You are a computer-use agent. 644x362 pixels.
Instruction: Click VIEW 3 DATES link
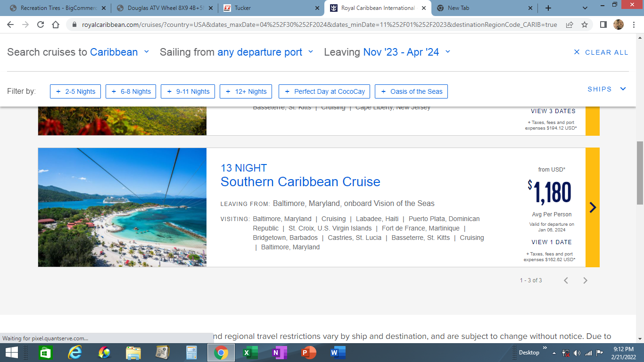pyautogui.click(x=553, y=111)
